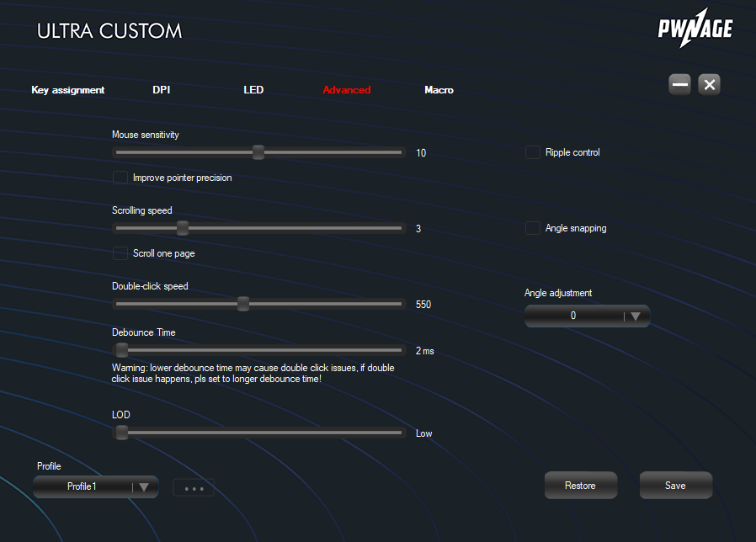Close the Ultra Custom window
This screenshot has height=542, width=756.
point(710,84)
